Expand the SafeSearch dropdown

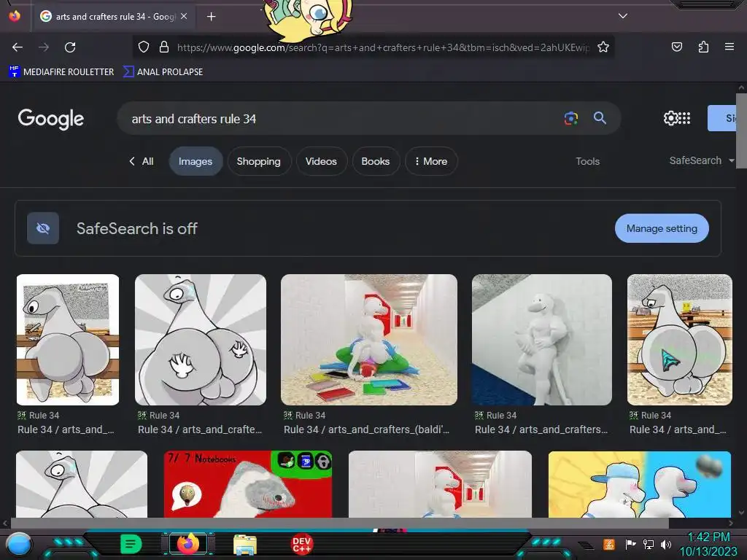click(701, 160)
